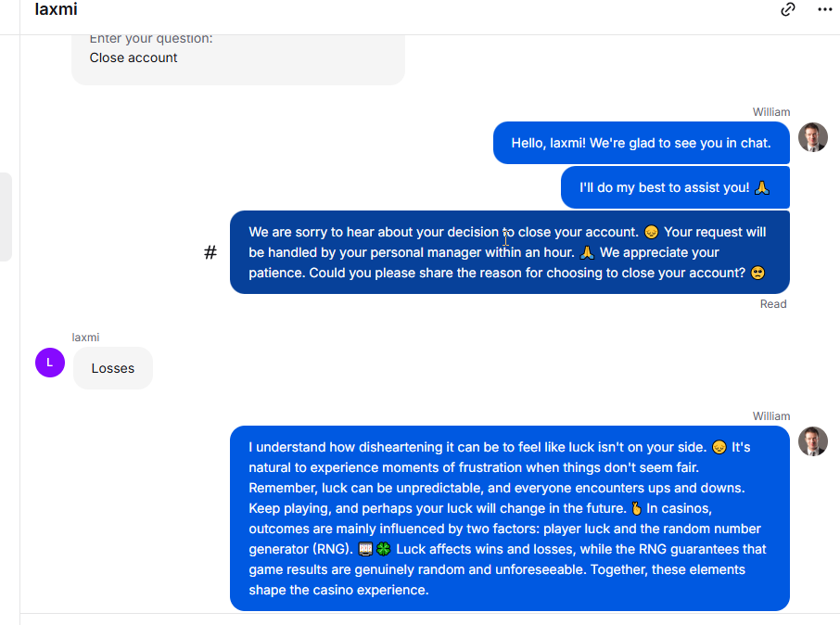The image size is (840, 625).
Task: Click the slot machine emoji in RNG message
Action: click(365, 549)
